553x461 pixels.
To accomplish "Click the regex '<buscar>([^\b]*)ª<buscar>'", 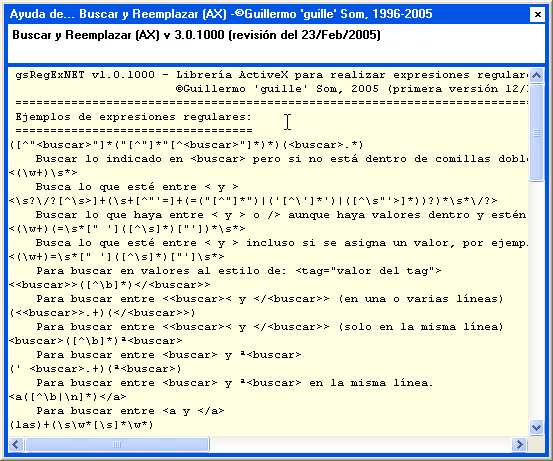I will tap(96, 341).
